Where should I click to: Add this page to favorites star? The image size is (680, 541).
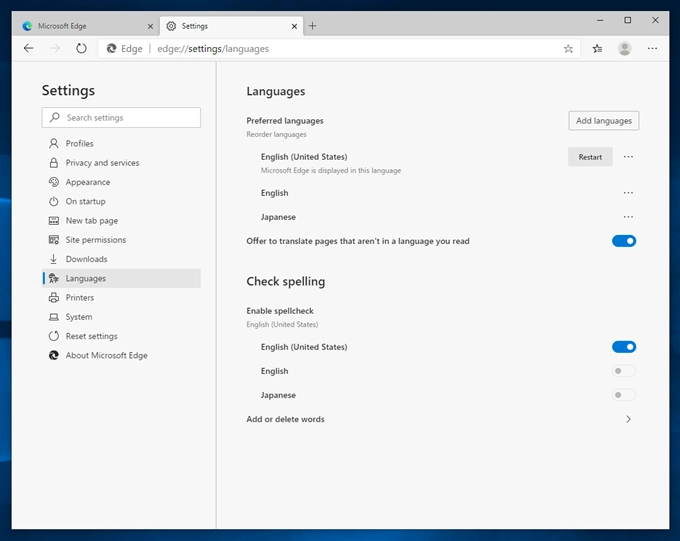[x=568, y=49]
